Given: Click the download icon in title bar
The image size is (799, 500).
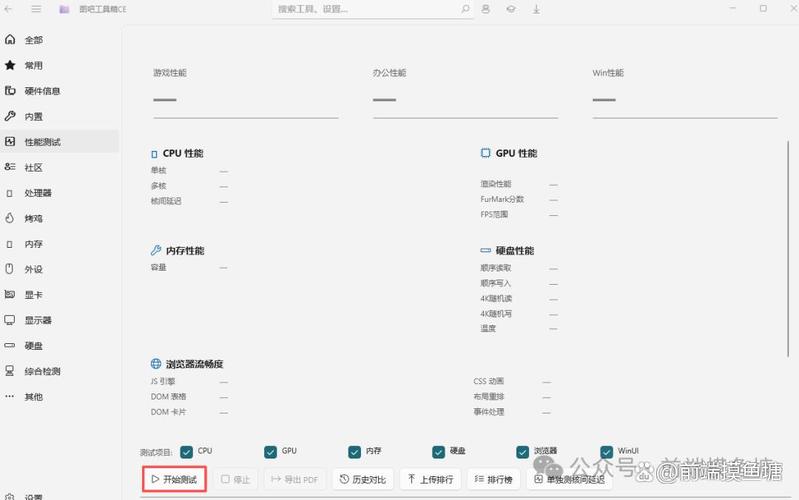Looking at the screenshot, I should [536, 9].
